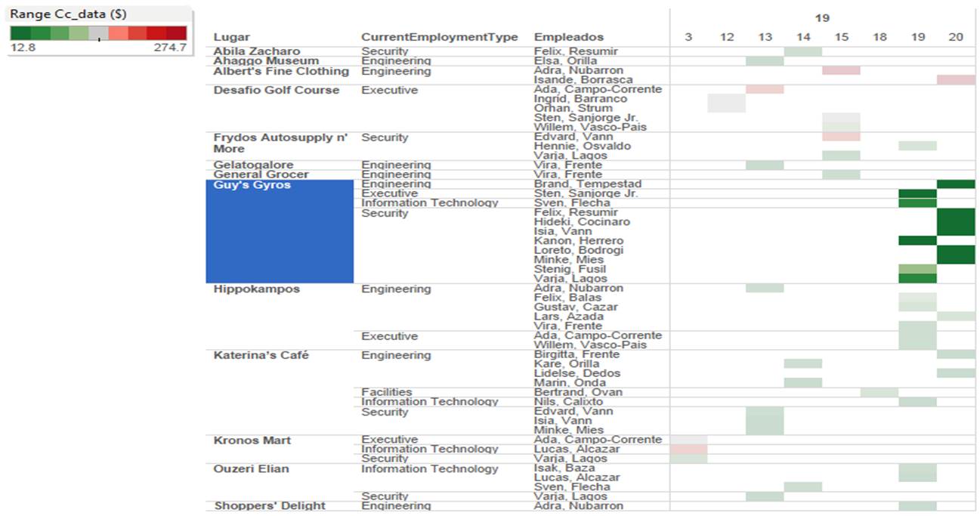Click employee name Loreto, Bodrogi
Viewport: 980px width, 516px height.
[x=580, y=250]
